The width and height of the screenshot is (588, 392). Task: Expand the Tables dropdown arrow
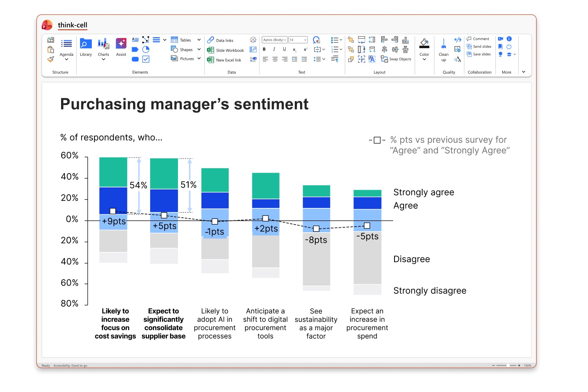point(199,40)
